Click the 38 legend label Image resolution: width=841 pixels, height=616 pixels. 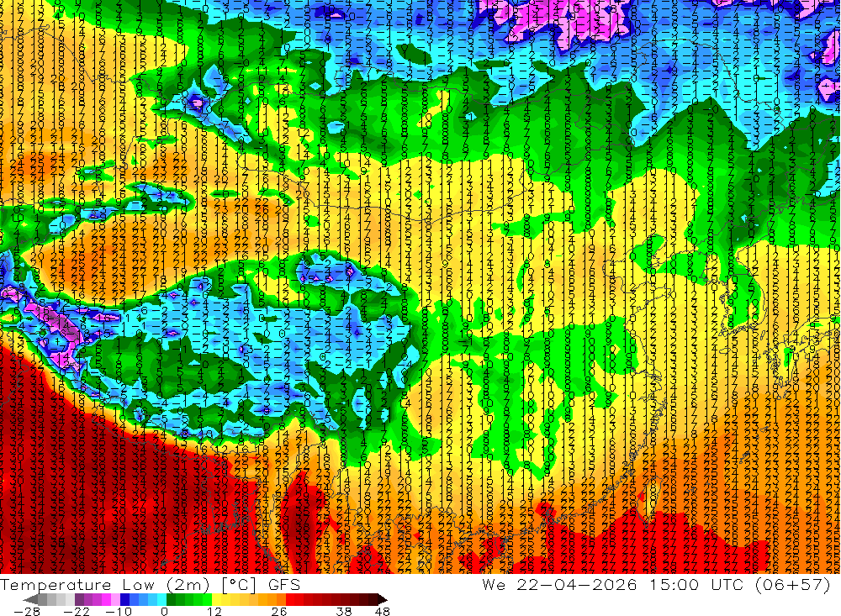[x=344, y=611]
